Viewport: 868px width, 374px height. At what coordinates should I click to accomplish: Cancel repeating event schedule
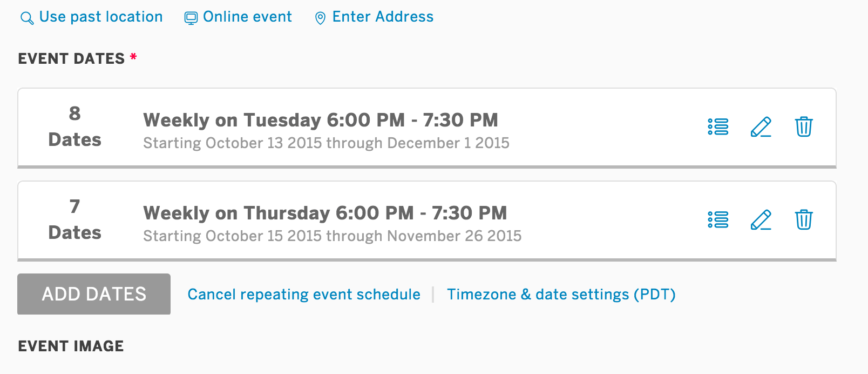(x=304, y=295)
